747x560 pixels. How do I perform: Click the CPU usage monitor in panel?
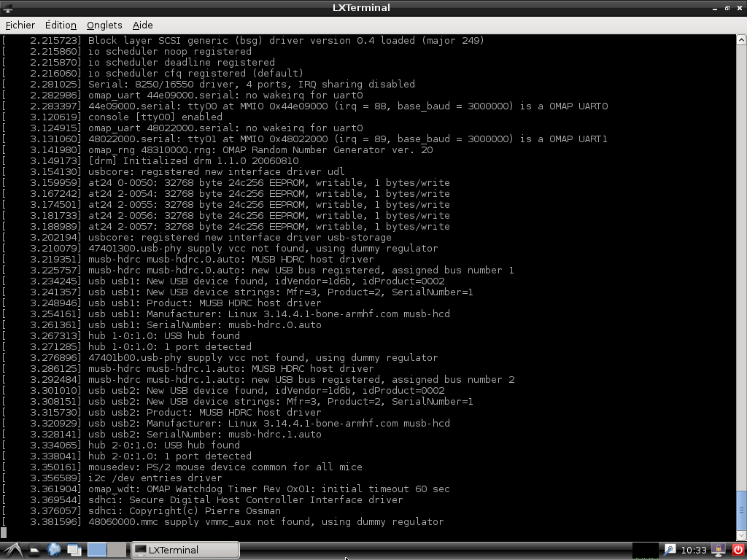tap(645, 551)
